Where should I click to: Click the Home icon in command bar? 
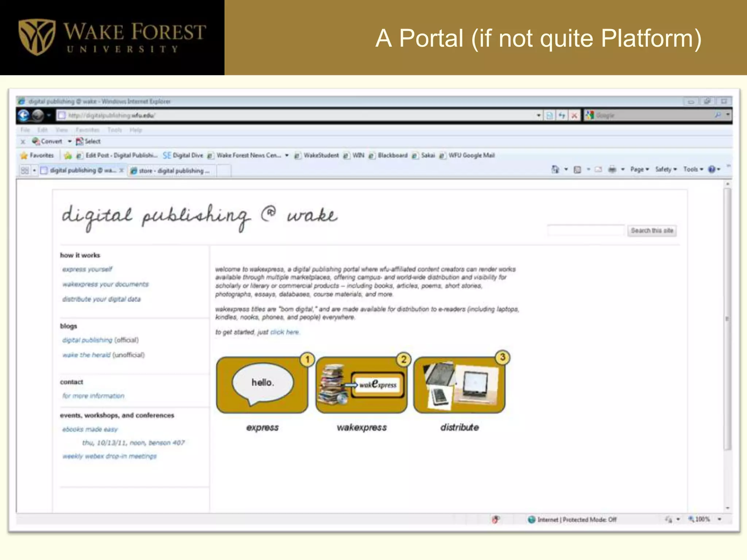tap(555, 169)
